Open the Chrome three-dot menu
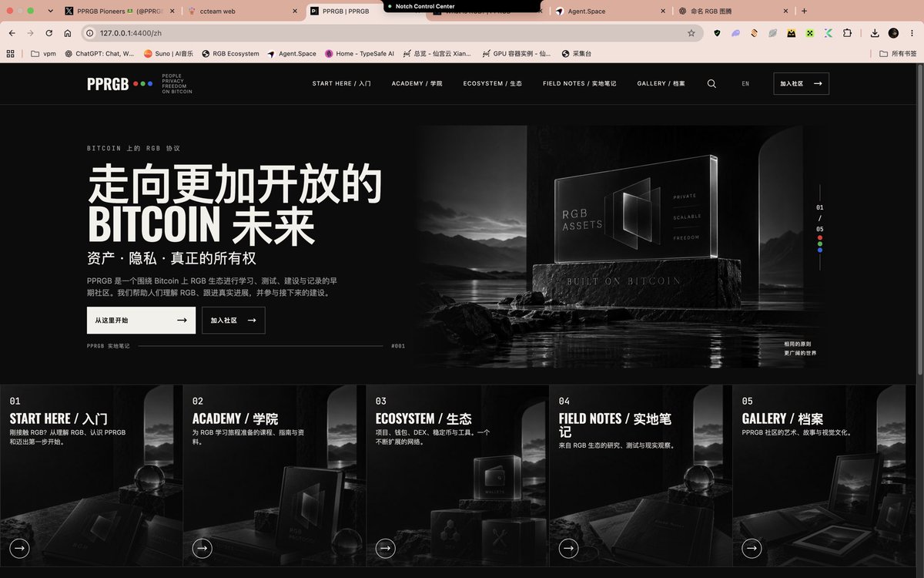This screenshot has width=924, height=578. [912, 33]
